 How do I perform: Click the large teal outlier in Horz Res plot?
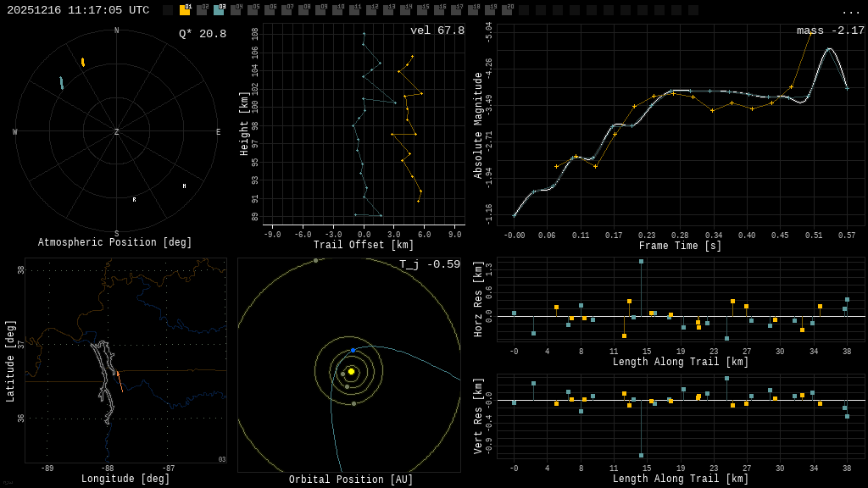point(641,262)
